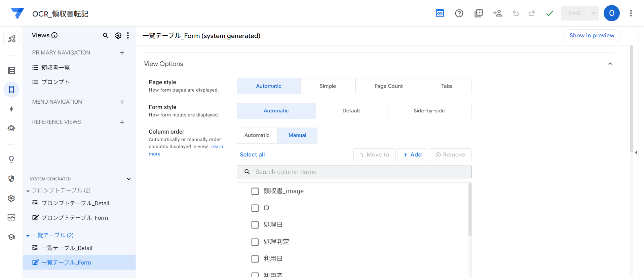The height and width of the screenshot is (278, 644).
Task: Click the Select all link
Action: point(252,155)
